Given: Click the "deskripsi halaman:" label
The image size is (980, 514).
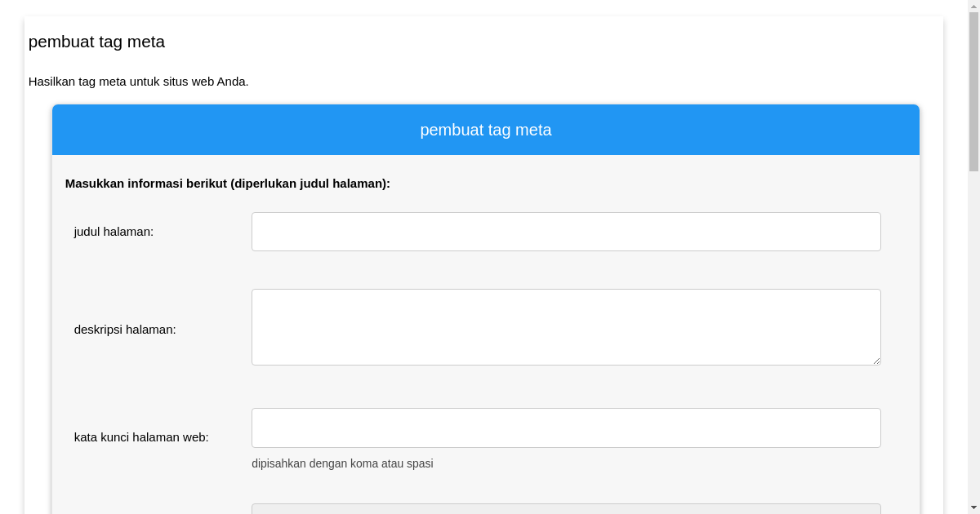Looking at the screenshot, I should [x=125, y=330].
